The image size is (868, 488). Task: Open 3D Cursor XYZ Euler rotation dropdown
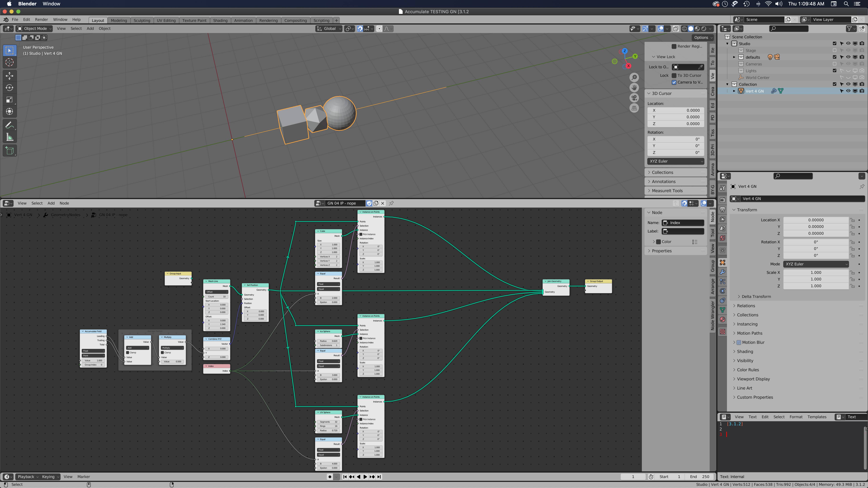[676, 161]
